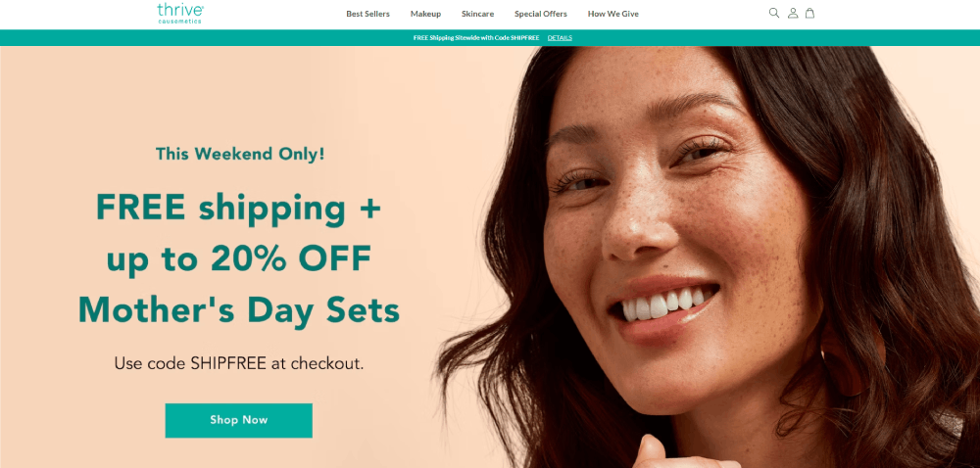Image resolution: width=980 pixels, height=468 pixels.
Task: Click the Mother's Day Sets headline line
Action: click(x=239, y=310)
